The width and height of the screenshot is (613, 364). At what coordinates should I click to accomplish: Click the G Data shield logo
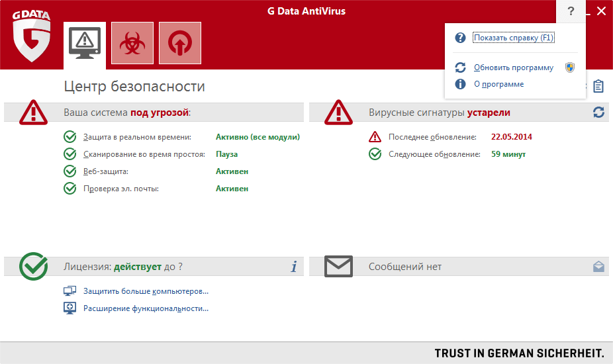tap(31, 36)
